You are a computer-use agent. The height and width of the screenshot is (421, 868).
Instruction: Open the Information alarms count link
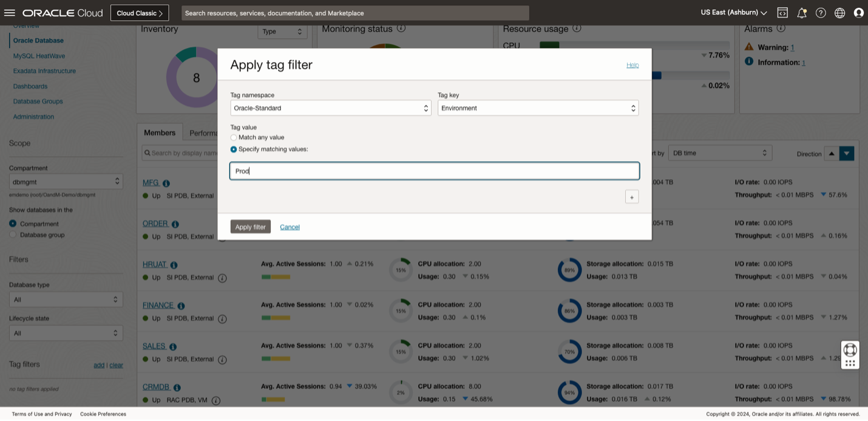[804, 63]
